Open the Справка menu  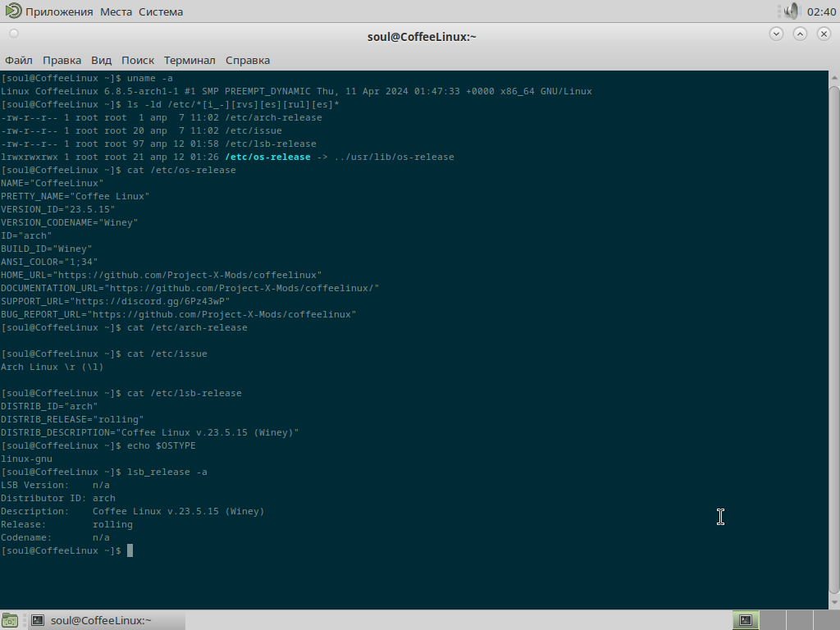click(x=248, y=60)
